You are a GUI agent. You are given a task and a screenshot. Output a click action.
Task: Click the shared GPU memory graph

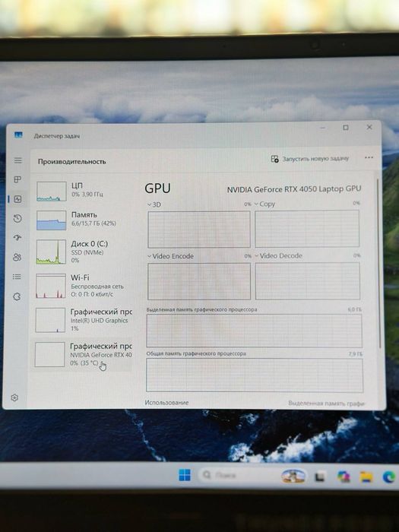(255, 375)
